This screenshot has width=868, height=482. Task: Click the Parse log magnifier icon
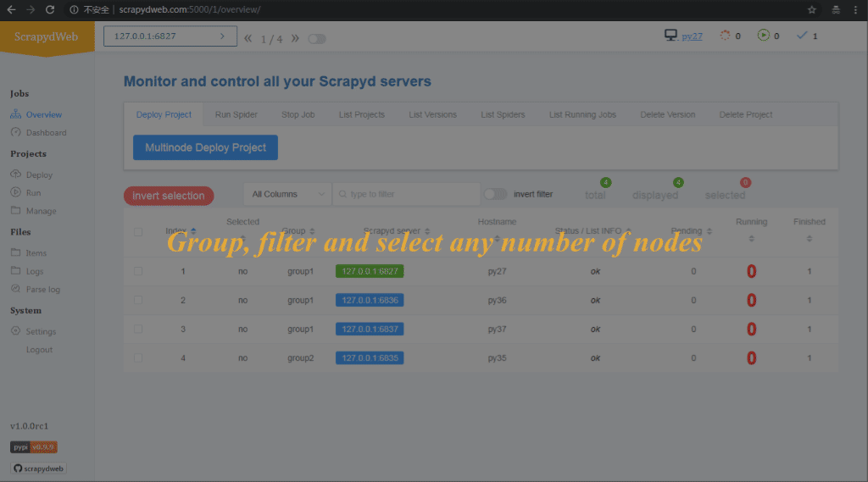(15, 289)
